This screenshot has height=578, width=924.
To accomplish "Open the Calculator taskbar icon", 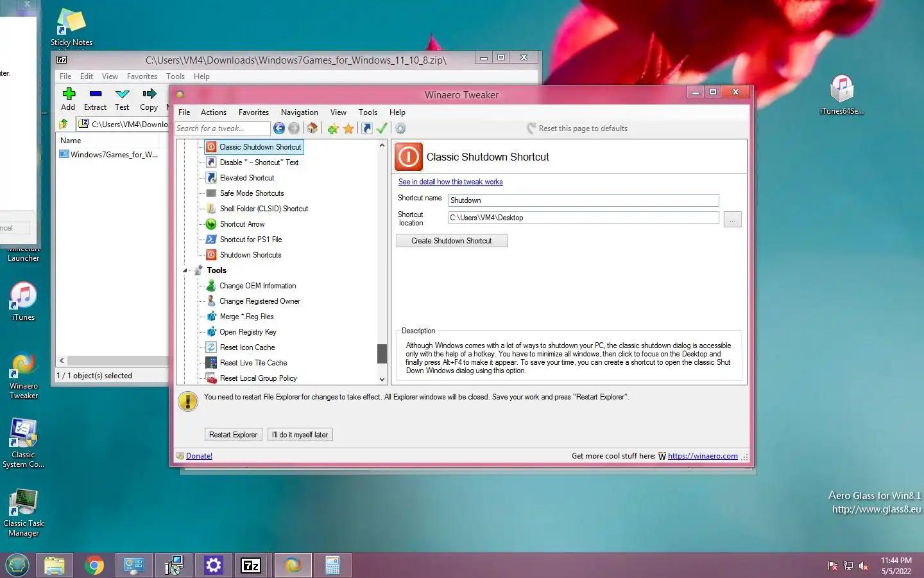I will click(x=332, y=565).
